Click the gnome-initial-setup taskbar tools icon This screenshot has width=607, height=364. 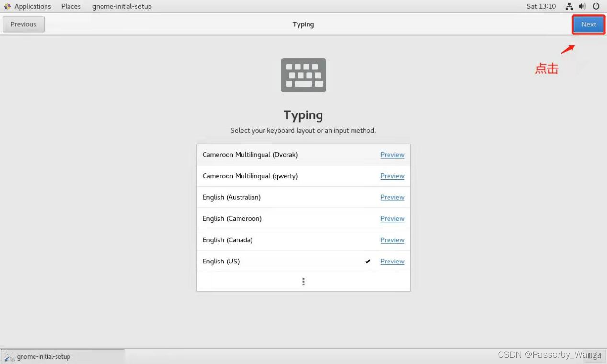coord(9,356)
